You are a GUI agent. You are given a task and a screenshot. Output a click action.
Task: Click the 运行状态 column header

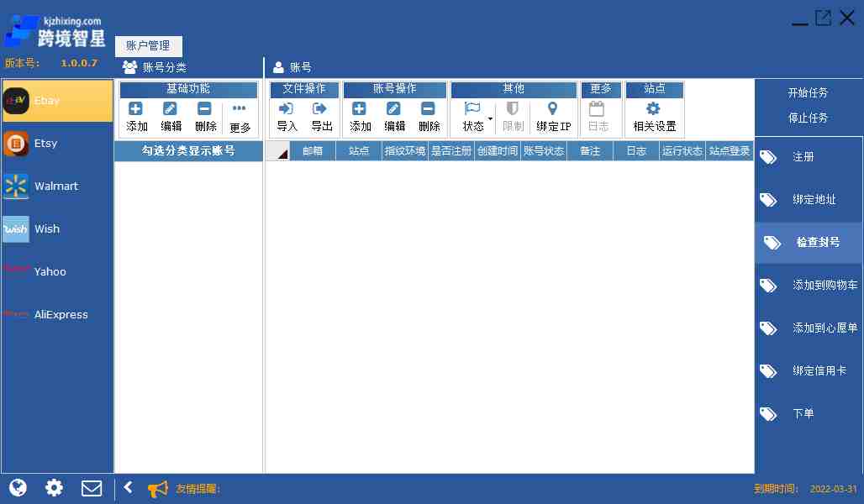[682, 151]
